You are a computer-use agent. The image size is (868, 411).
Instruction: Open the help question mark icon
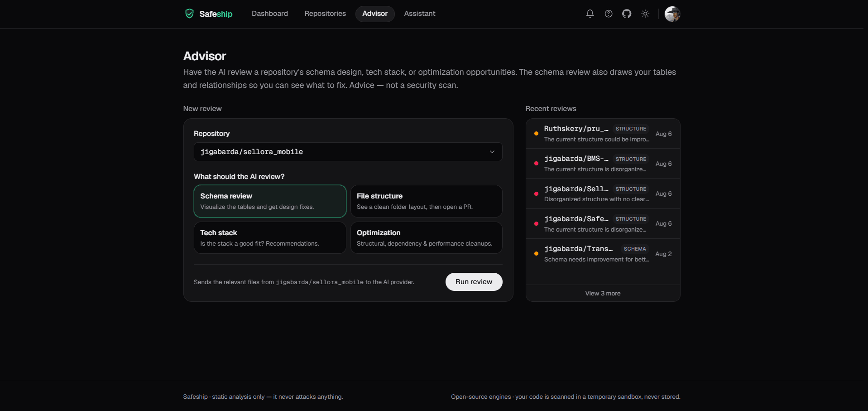[x=609, y=14]
